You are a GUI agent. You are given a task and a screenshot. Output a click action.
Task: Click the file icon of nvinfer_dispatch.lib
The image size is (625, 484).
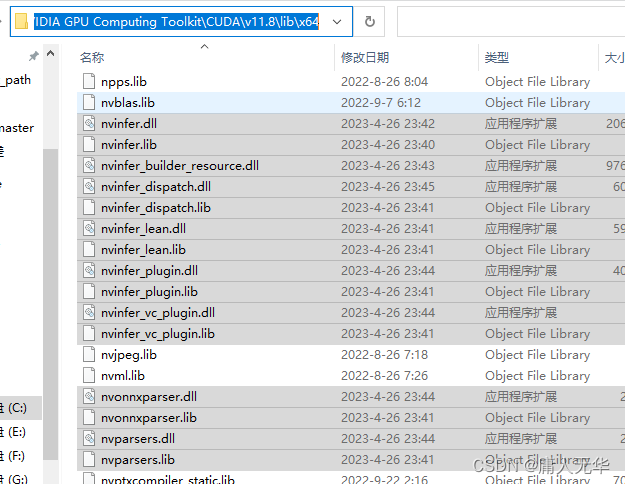point(89,207)
